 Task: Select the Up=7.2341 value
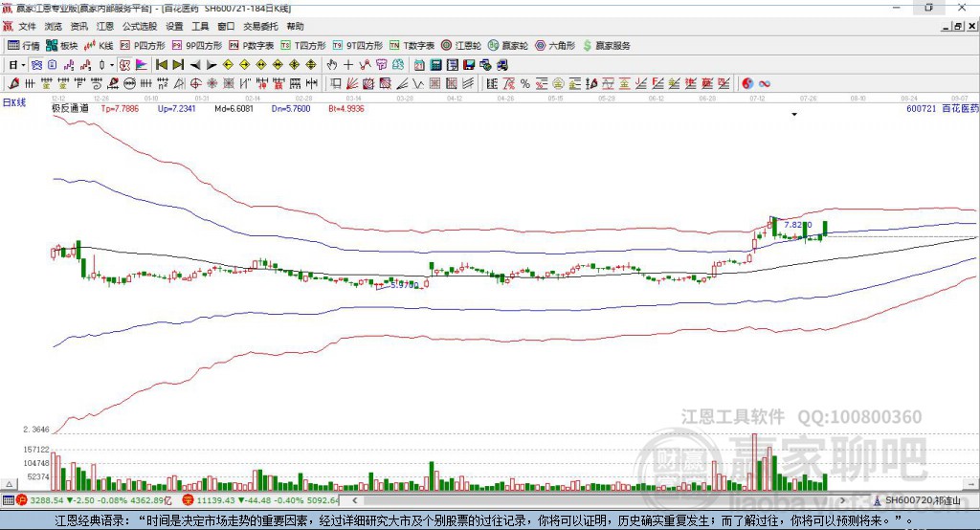(x=176, y=109)
